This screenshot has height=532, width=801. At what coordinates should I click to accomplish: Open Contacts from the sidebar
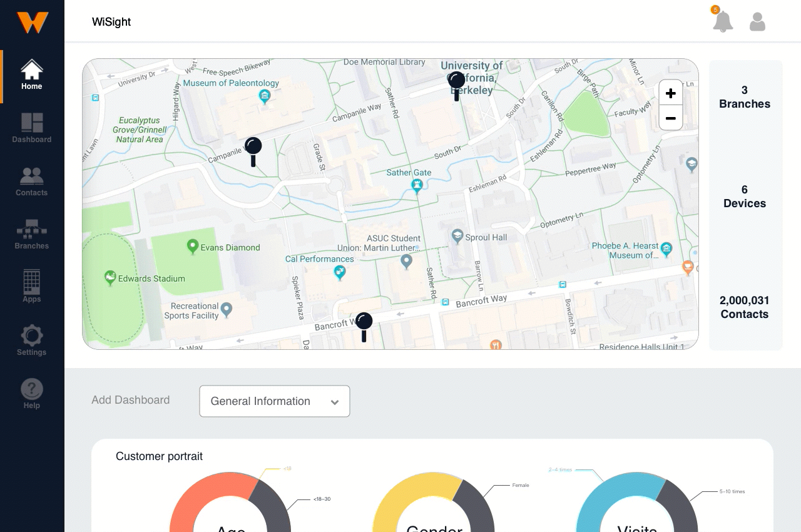pyautogui.click(x=32, y=182)
